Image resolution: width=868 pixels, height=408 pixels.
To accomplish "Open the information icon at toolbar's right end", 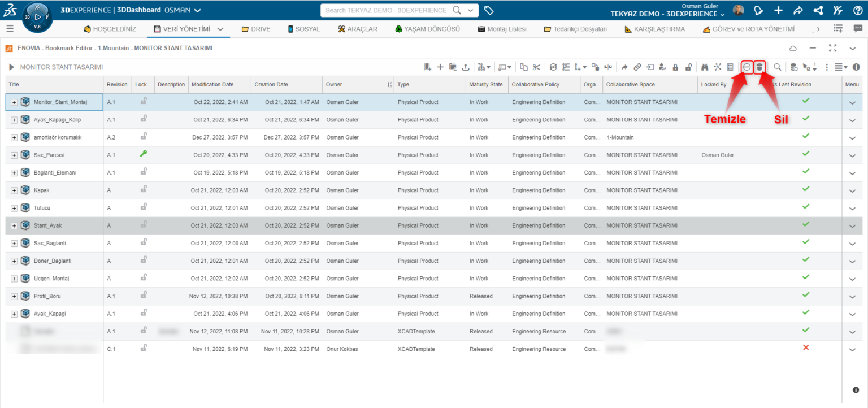I will click(x=857, y=67).
